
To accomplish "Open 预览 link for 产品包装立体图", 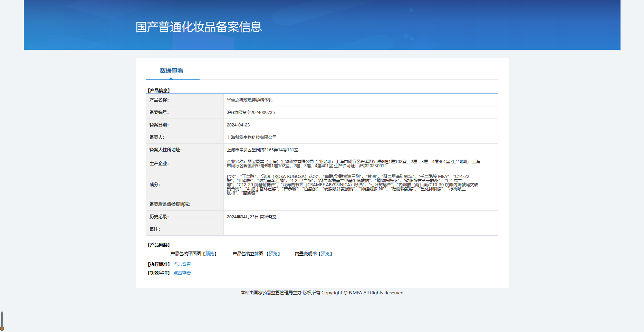I will 273,254.
